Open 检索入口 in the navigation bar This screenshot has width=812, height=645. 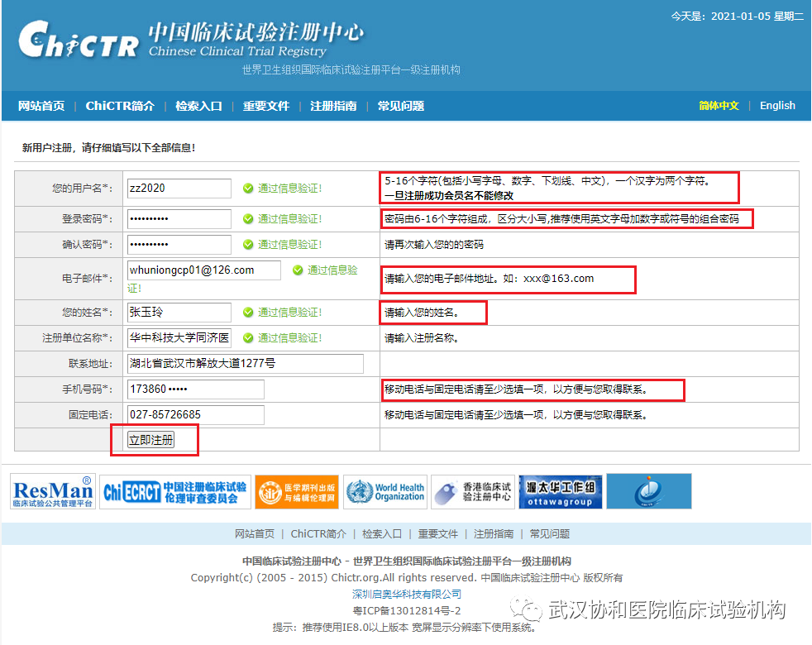pyautogui.click(x=198, y=106)
